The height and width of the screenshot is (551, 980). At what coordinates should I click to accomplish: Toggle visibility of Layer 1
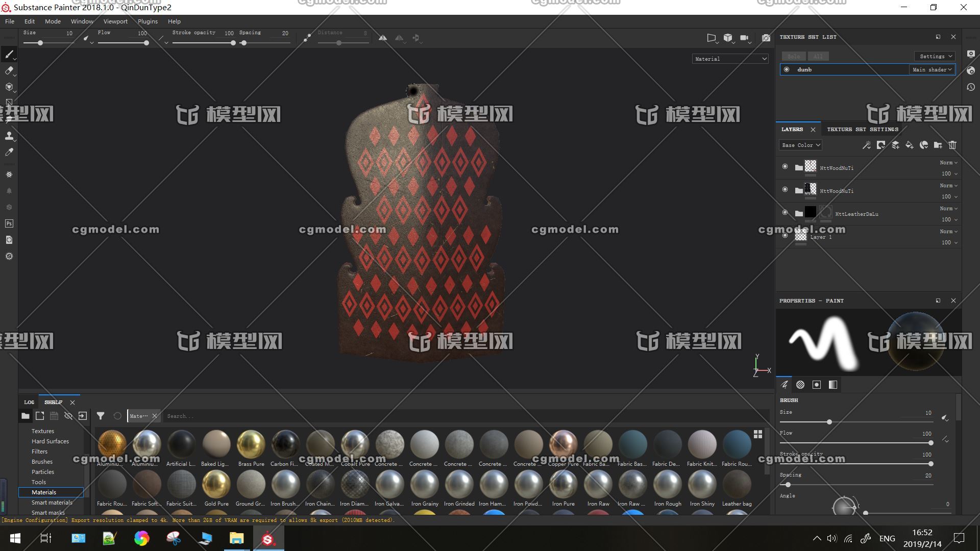785,235
